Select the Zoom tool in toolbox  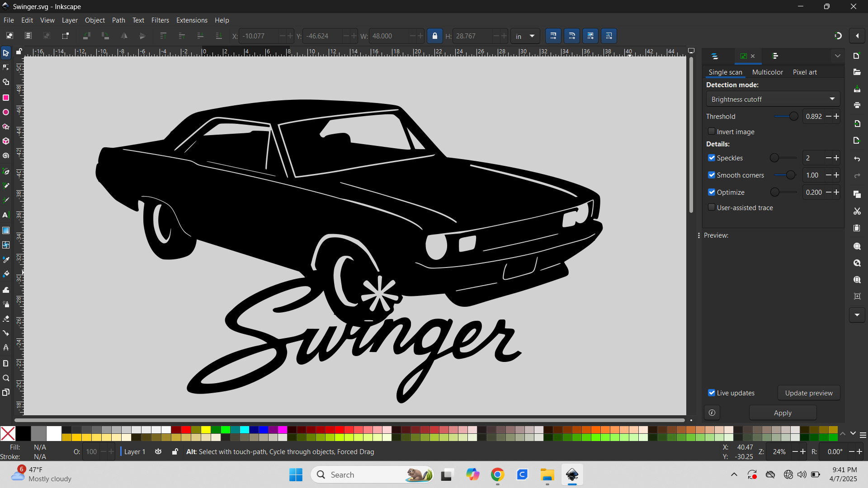click(x=6, y=378)
